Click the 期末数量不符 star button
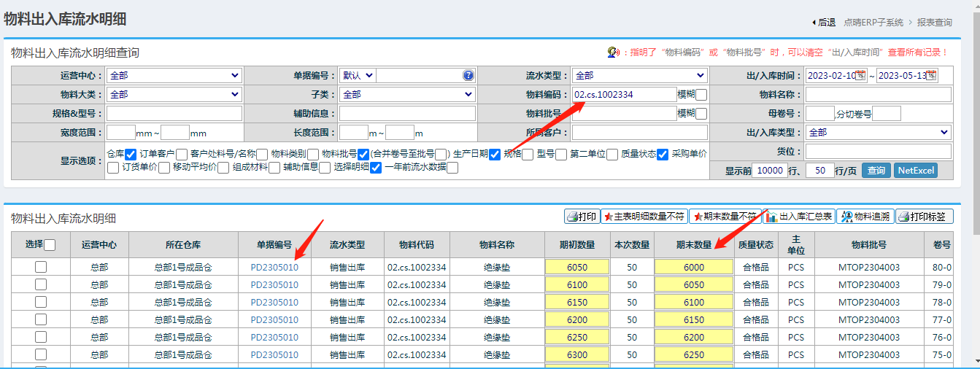980x369 pixels. coord(725,217)
